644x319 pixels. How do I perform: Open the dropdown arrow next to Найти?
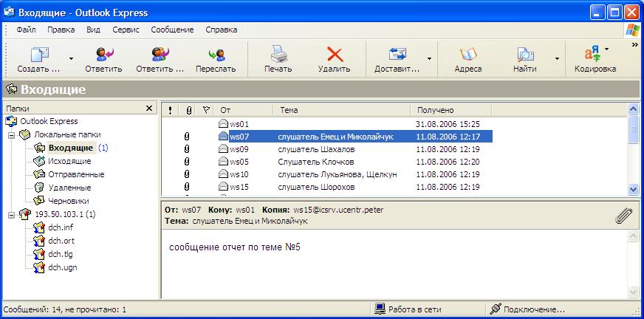(x=558, y=59)
